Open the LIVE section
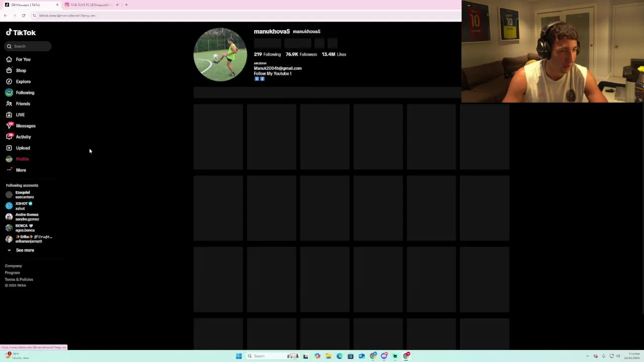 pyautogui.click(x=16, y=115)
